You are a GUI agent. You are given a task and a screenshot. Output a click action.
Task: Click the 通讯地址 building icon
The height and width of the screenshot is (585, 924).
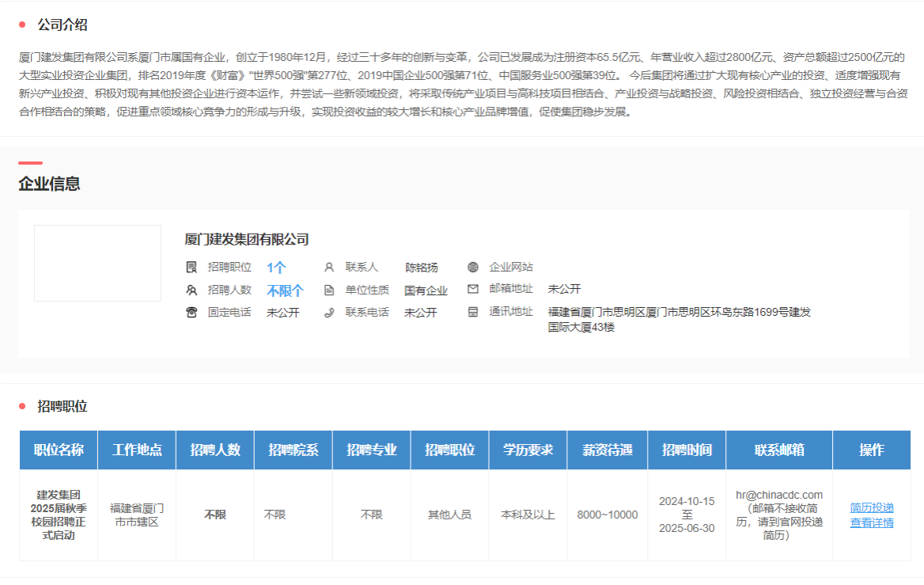click(472, 312)
